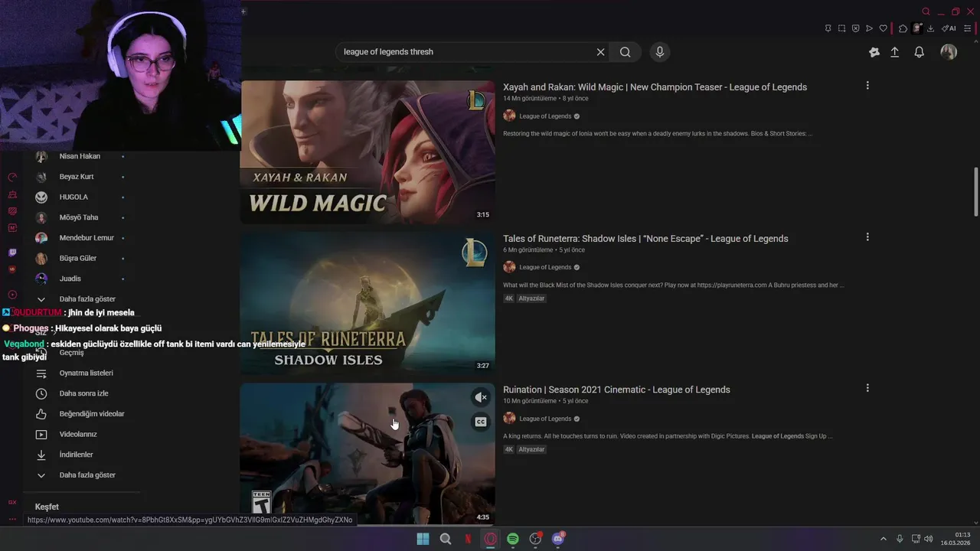Expand subscriptions with upper Daha fazla göster
Screen dimensions: 980x551
(x=87, y=299)
